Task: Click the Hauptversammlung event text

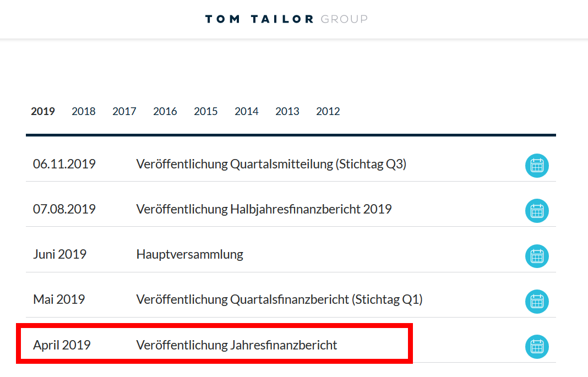Action: 189,254
